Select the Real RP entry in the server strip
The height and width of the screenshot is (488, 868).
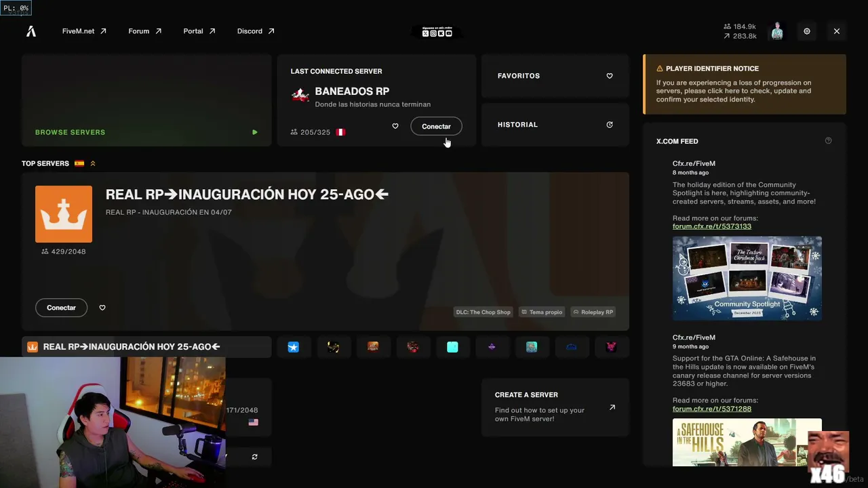[146, 347]
